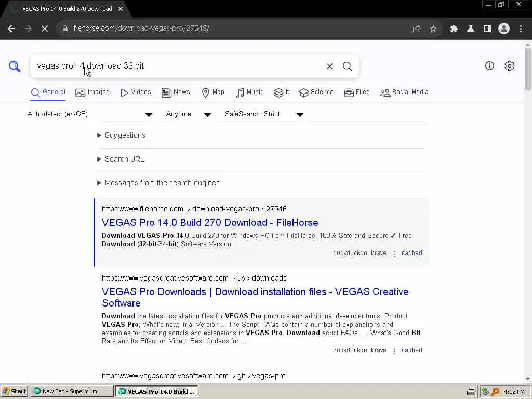Click the network tray icon

point(485,392)
